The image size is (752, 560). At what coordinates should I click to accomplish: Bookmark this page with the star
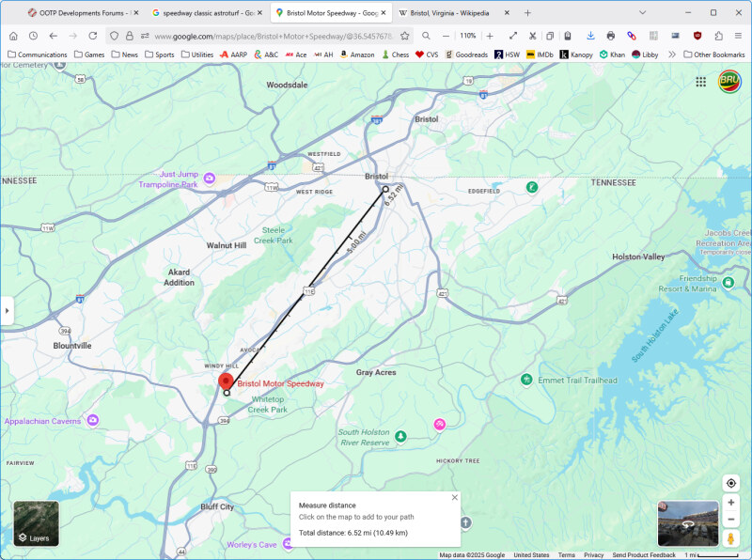pos(405,36)
